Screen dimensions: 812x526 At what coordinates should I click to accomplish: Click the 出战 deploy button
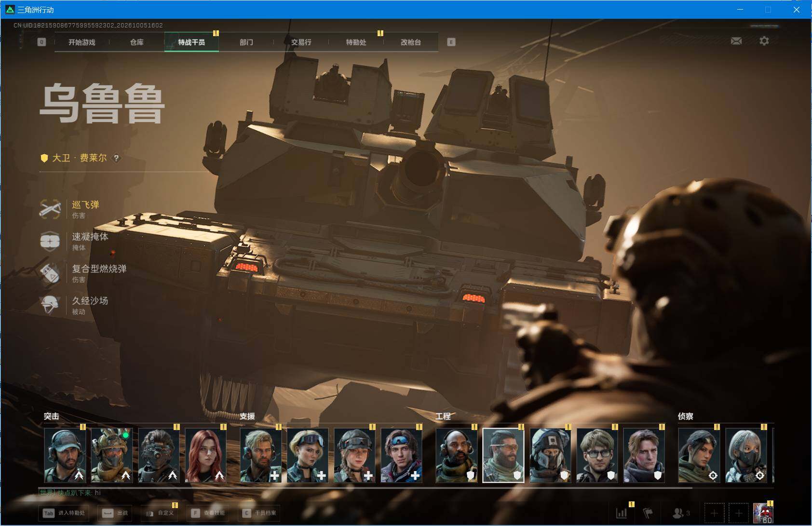[115, 513]
